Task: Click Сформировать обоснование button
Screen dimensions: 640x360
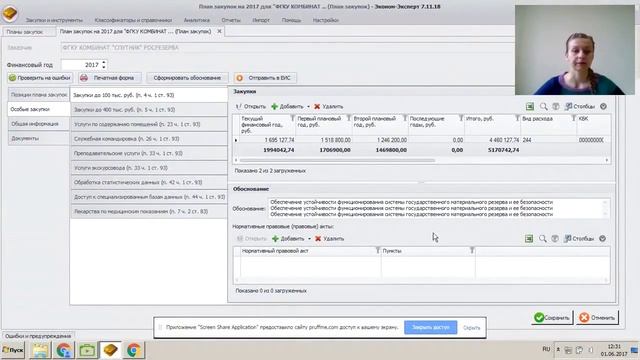Action: pos(187,78)
